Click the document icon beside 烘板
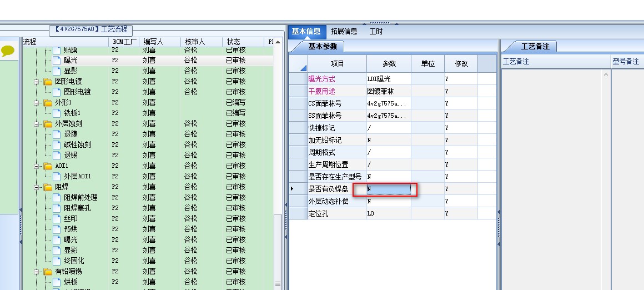644x290 pixels. point(57,282)
